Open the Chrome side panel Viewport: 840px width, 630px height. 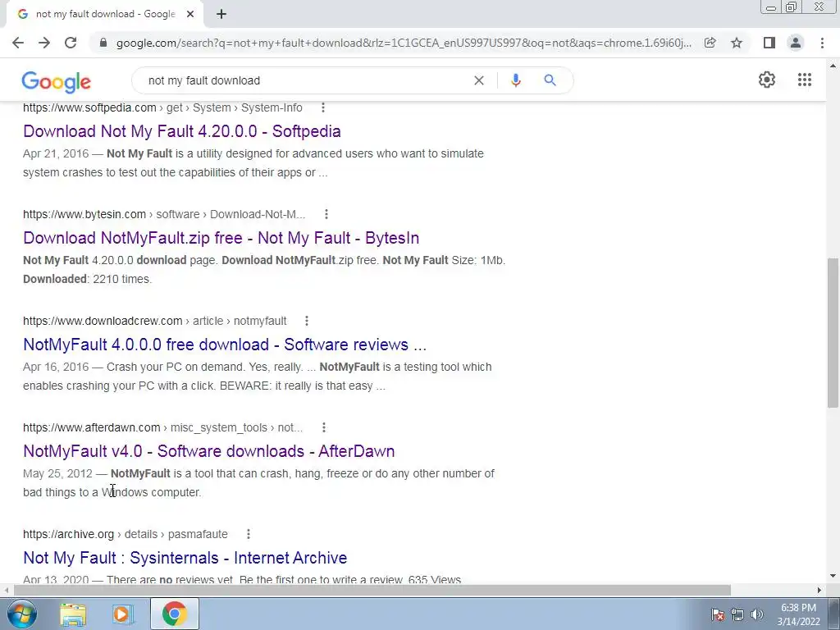[x=769, y=43]
